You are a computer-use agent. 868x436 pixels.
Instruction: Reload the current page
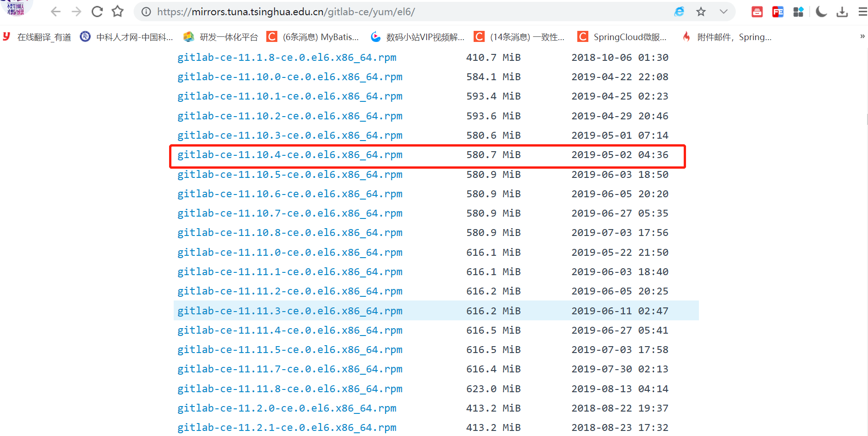(x=97, y=12)
